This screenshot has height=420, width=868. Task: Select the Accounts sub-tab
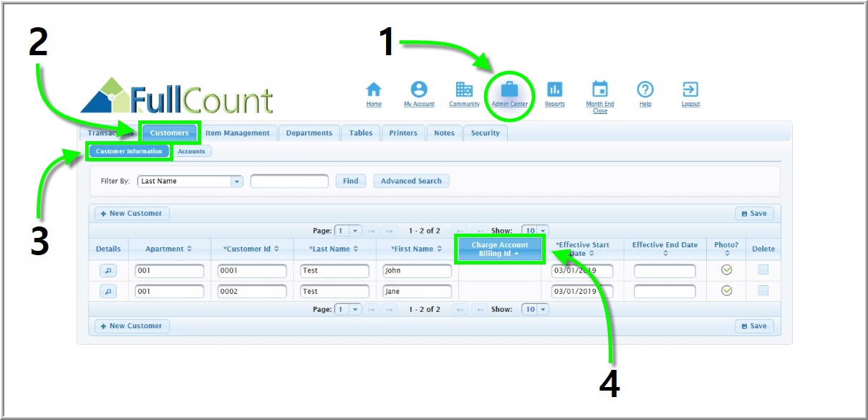191,151
